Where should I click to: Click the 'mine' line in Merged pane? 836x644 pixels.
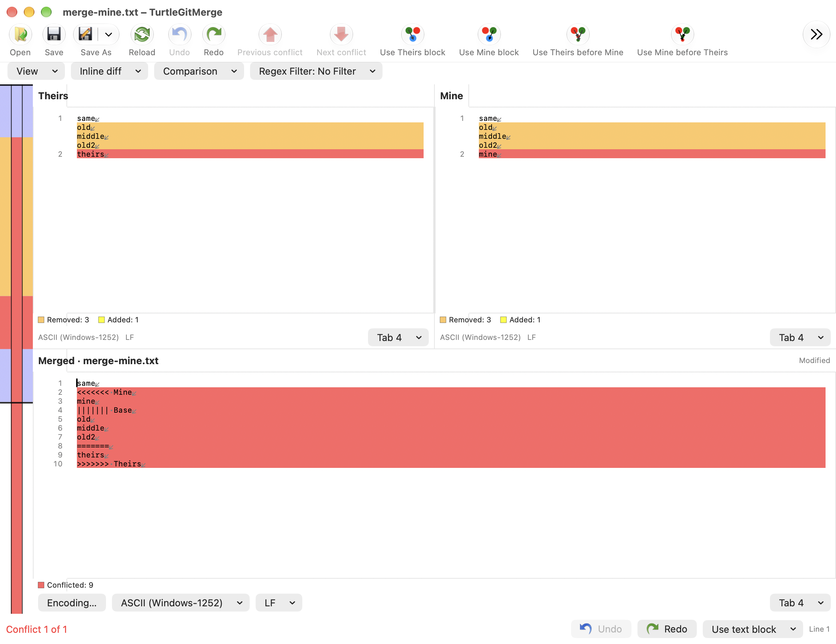point(451,401)
